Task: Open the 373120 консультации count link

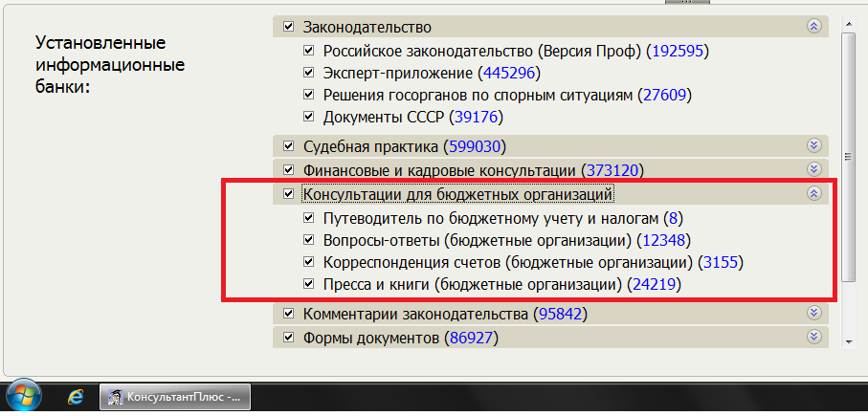Action: pos(612,170)
